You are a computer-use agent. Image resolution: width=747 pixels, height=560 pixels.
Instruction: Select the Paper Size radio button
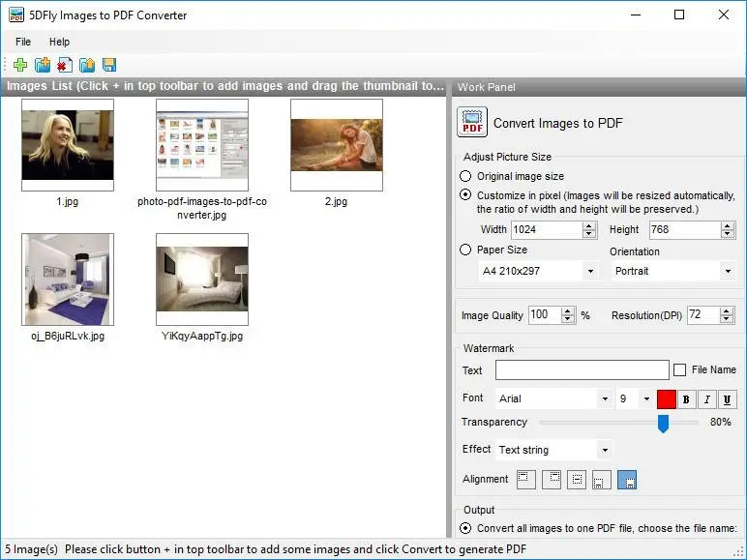(465, 250)
